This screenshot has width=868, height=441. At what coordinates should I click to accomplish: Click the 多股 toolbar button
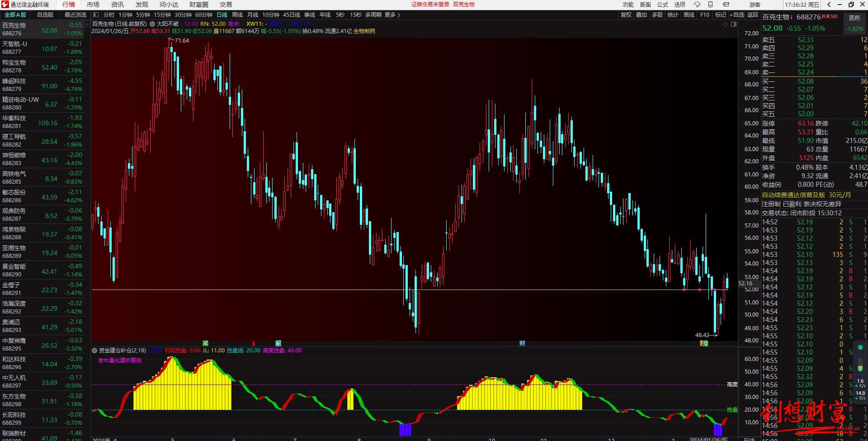tap(657, 15)
